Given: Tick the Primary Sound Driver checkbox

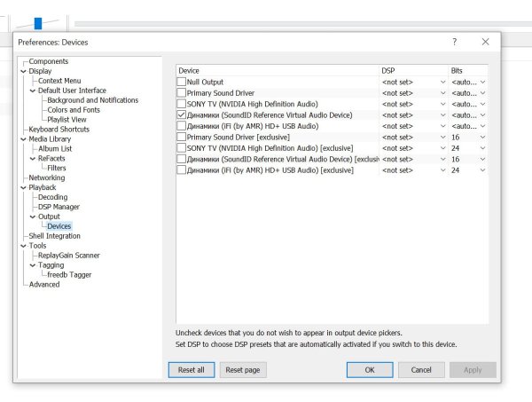Looking at the screenshot, I should [182, 92].
